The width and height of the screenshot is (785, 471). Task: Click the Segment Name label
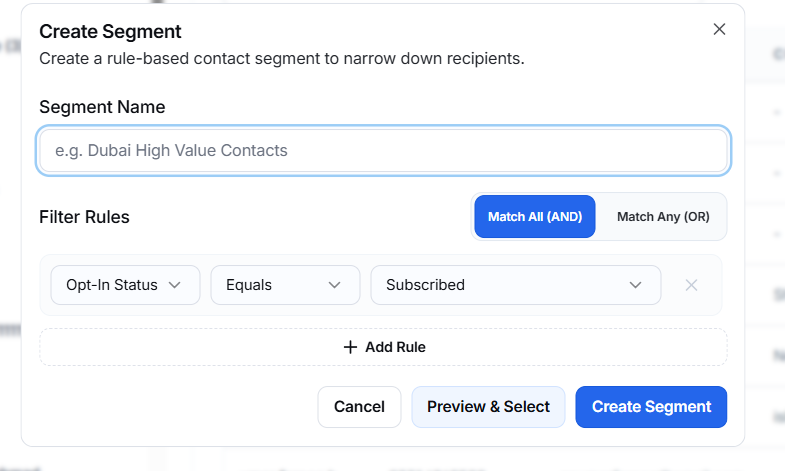point(102,107)
